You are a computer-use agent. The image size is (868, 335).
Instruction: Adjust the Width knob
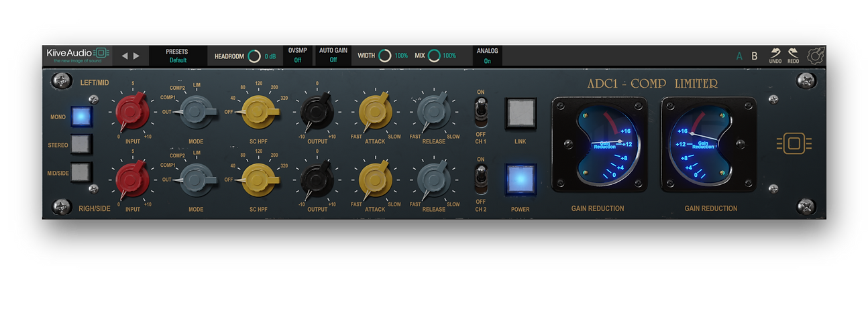click(384, 56)
